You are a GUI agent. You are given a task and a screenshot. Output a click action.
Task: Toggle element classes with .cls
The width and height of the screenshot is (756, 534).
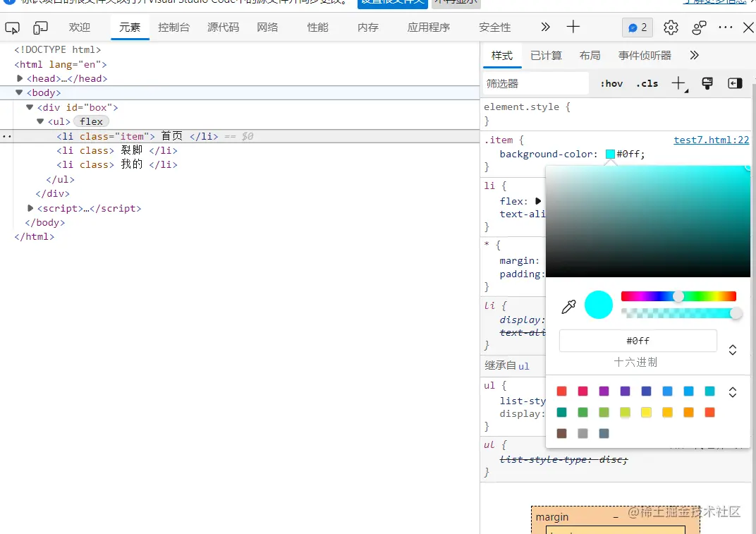[647, 83]
